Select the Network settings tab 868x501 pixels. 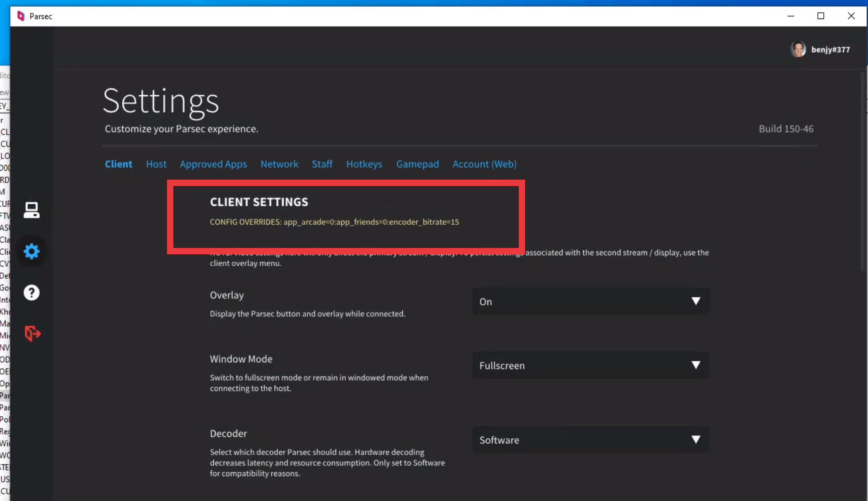coord(279,164)
